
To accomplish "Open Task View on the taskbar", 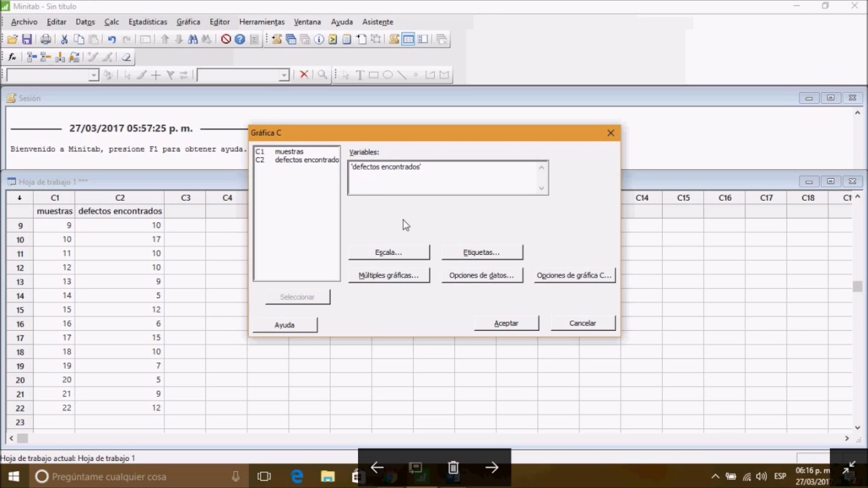I will click(x=264, y=476).
